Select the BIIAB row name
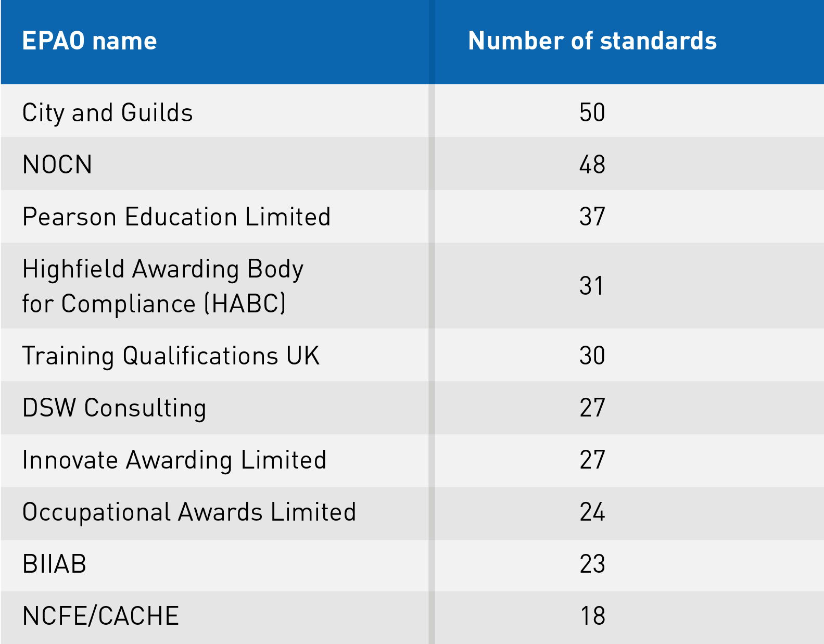Screen dimensions: 824x644 coord(54,564)
